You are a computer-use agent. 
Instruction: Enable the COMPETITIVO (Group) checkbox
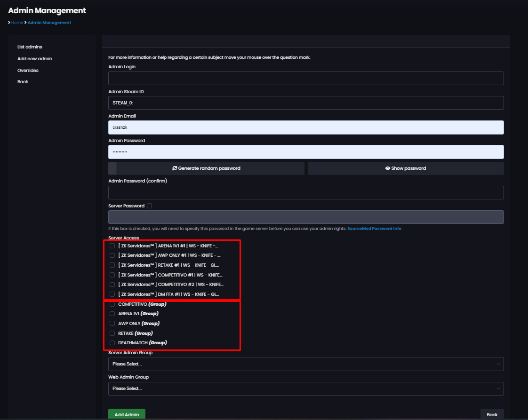(112, 304)
